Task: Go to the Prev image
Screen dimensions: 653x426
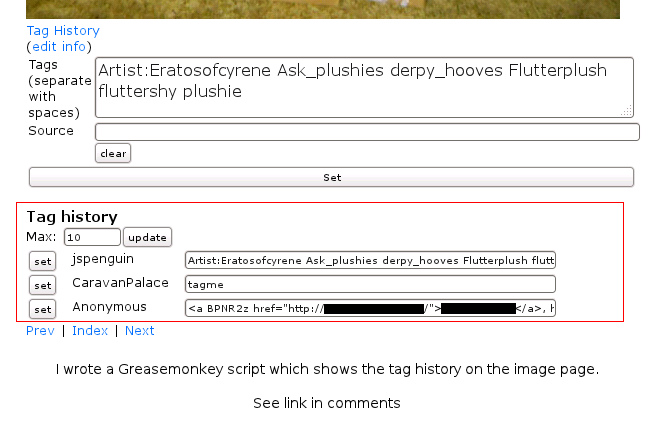Action: pyautogui.click(x=40, y=331)
